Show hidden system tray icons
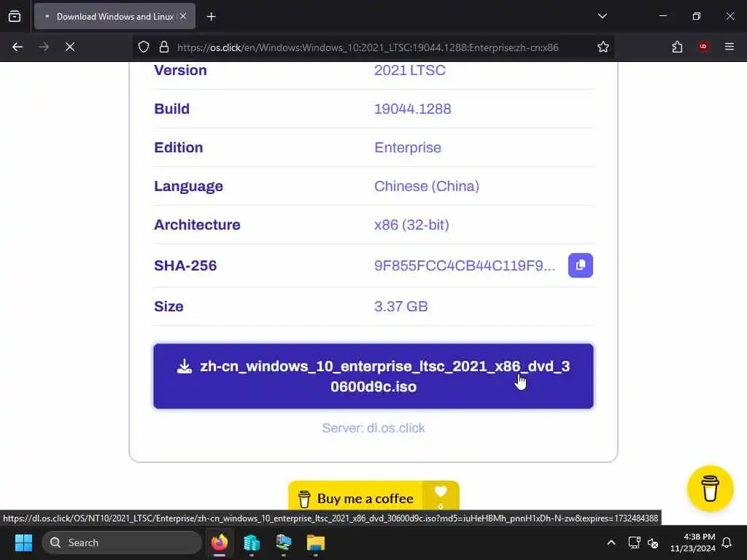The width and height of the screenshot is (747, 560). [x=611, y=542]
